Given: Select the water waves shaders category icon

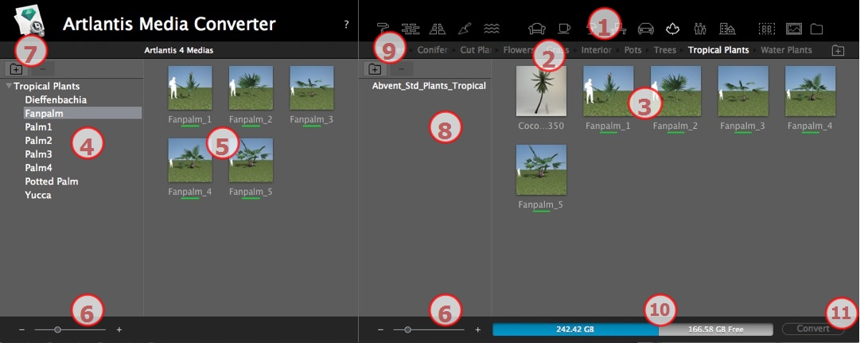Looking at the screenshot, I should (x=492, y=28).
